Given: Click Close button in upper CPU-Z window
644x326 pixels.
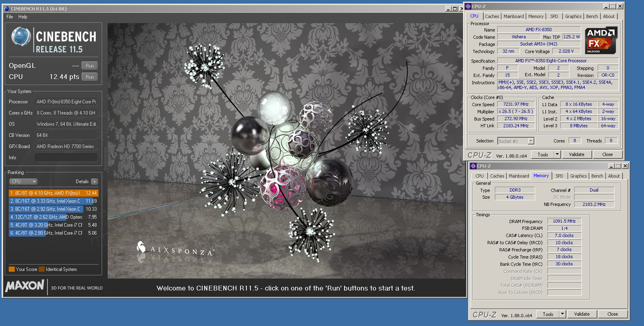Looking at the screenshot, I should point(607,154).
